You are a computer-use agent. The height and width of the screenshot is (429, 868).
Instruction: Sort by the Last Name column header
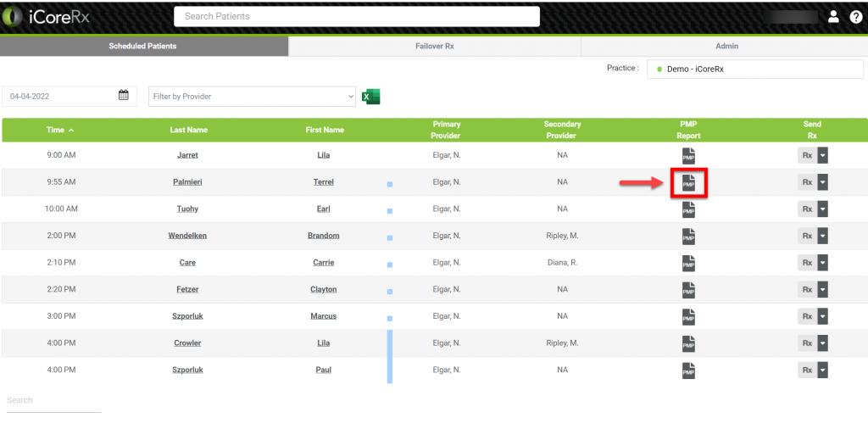click(189, 130)
